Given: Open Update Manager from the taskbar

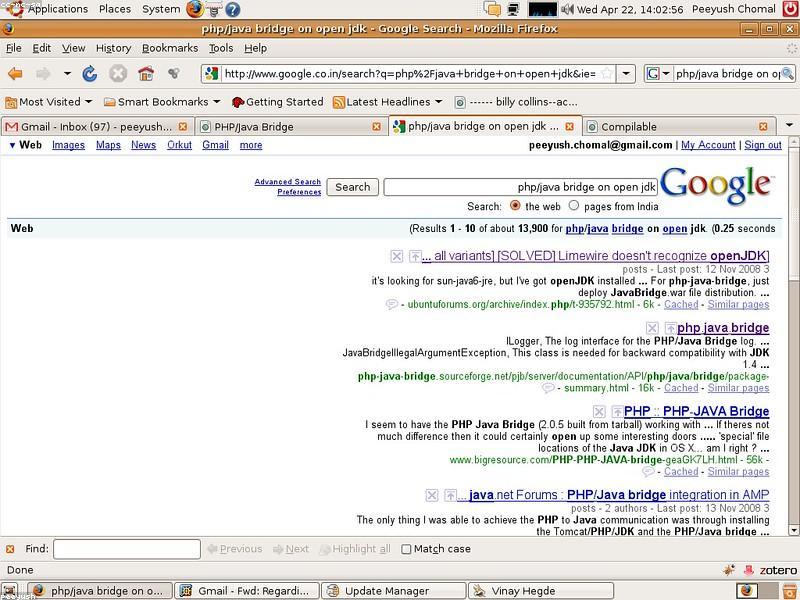Looking at the screenshot, I should click(393, 591).
